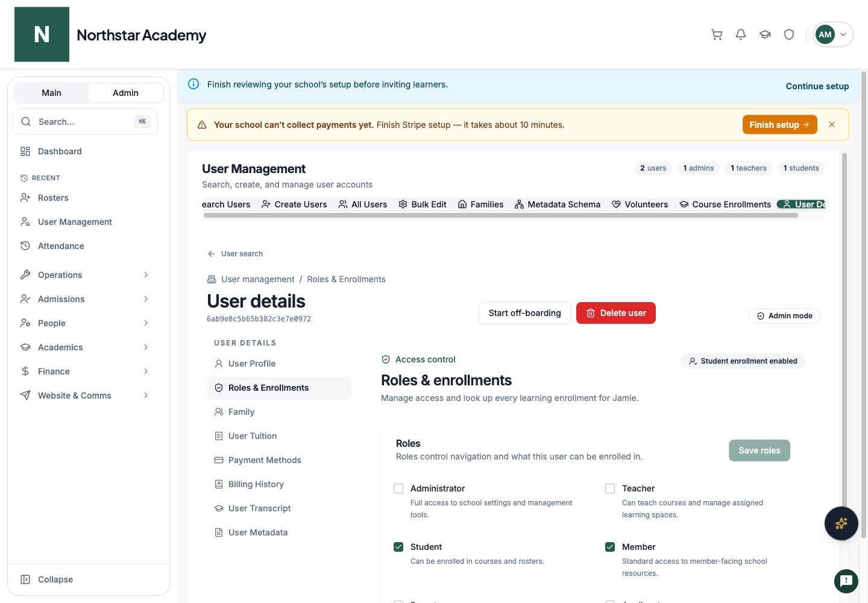The image size is (868, 603).
Task: Open Volunteers tab
Action: 640,204
